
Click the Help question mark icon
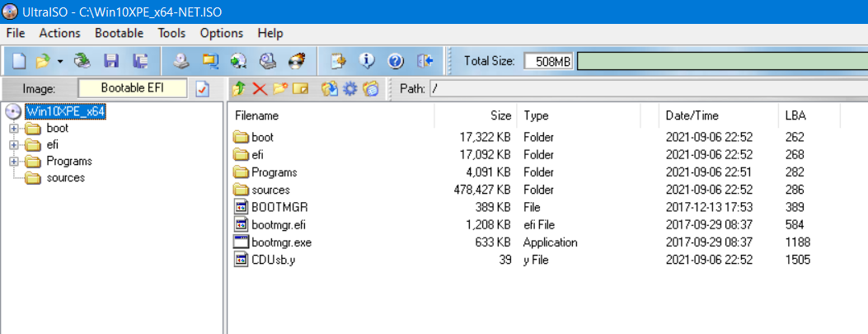396,61
